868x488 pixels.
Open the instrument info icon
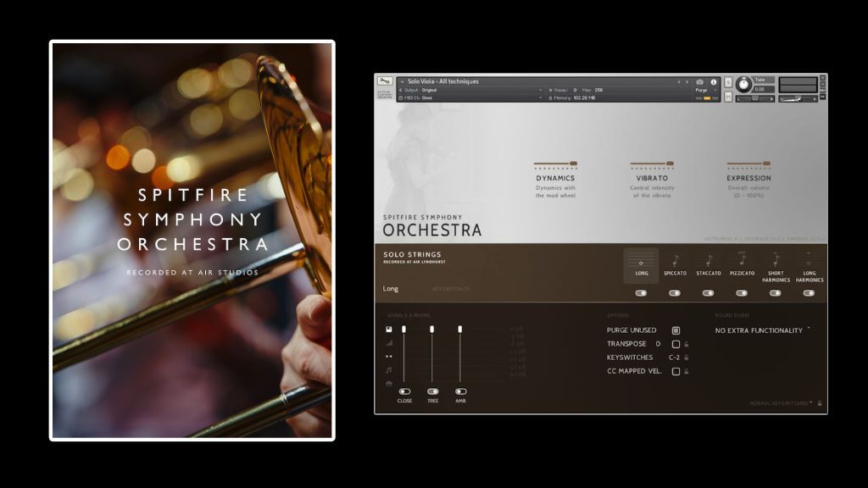coord(714,82)
